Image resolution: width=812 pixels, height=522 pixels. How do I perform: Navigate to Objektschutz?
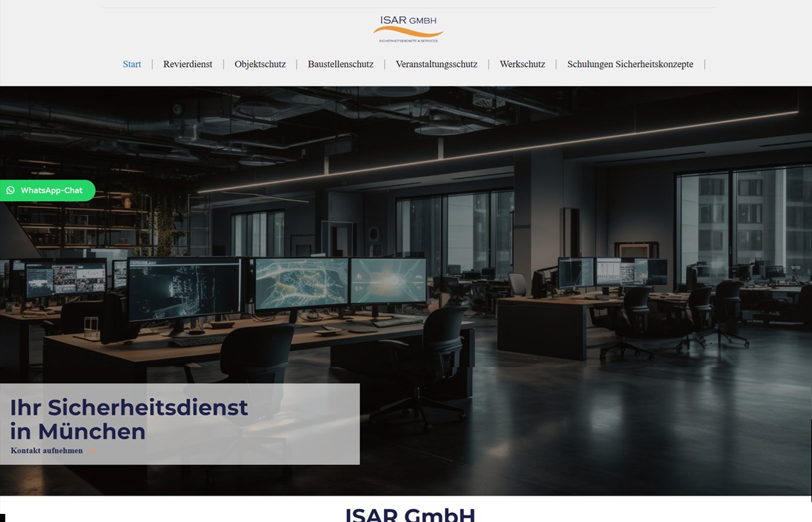coord(260,64)
